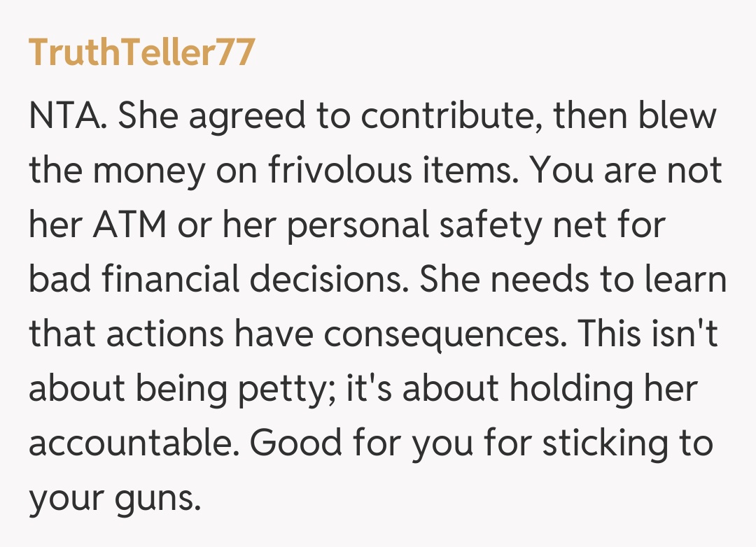This screenshot has width=756, height=547.
Task: Click the words "holding her"
Action: pyautogui.click(x=603, y=389)
